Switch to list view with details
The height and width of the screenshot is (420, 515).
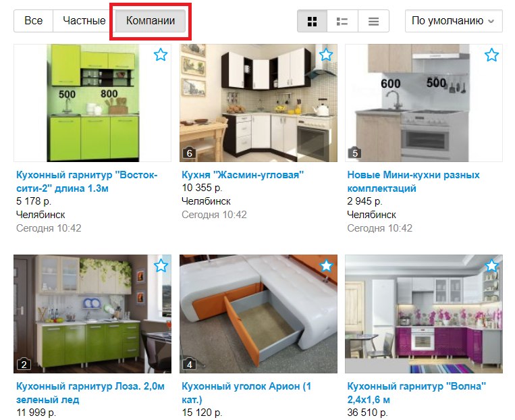(342, 22)
